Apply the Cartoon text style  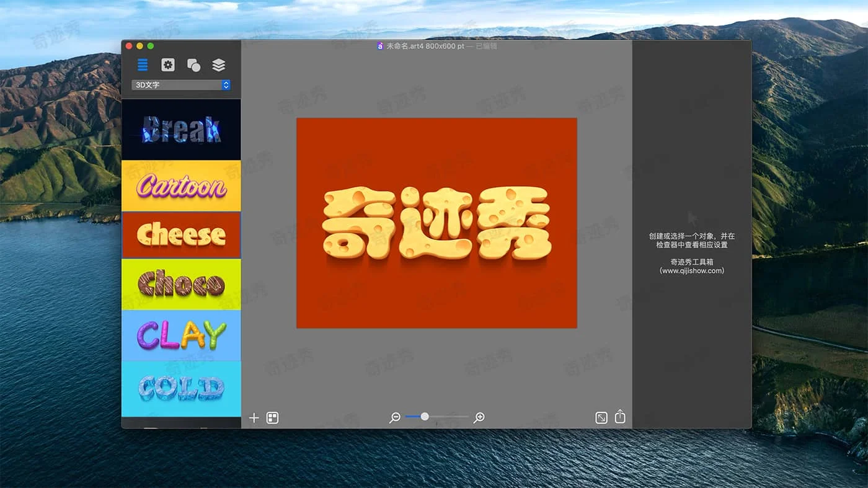point(181,185)
